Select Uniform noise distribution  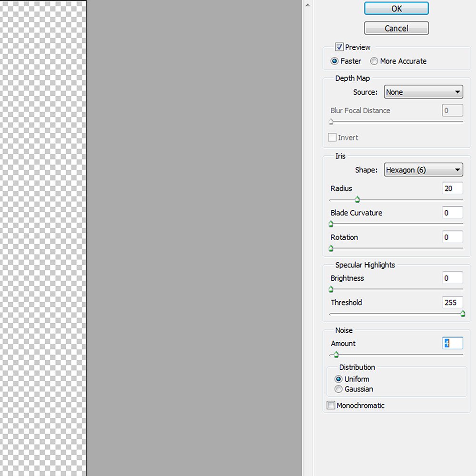338,379
